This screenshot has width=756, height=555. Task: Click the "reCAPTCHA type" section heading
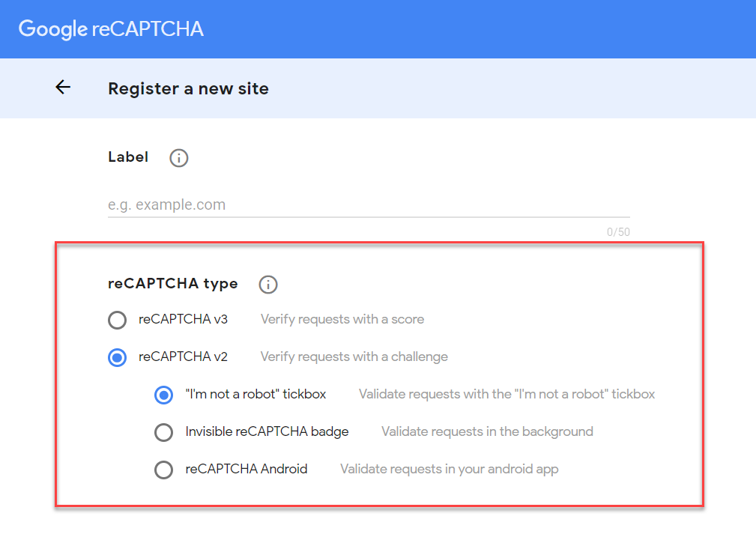[x=172, y=284]
